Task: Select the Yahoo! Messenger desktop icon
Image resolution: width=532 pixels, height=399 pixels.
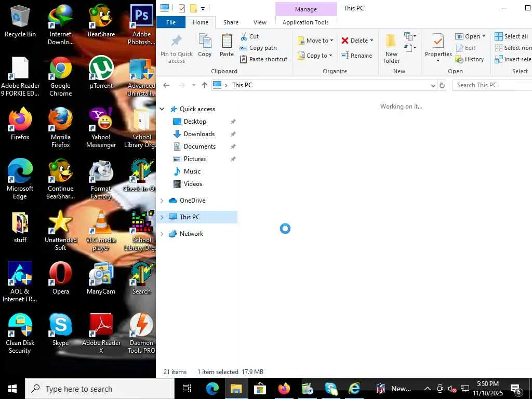Action: click(101, 128)
